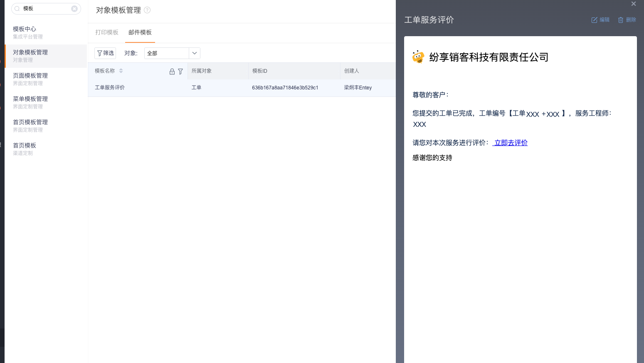Focus the sidebar search input field
This screenshot has height=363, width=644.
point(46,9)
